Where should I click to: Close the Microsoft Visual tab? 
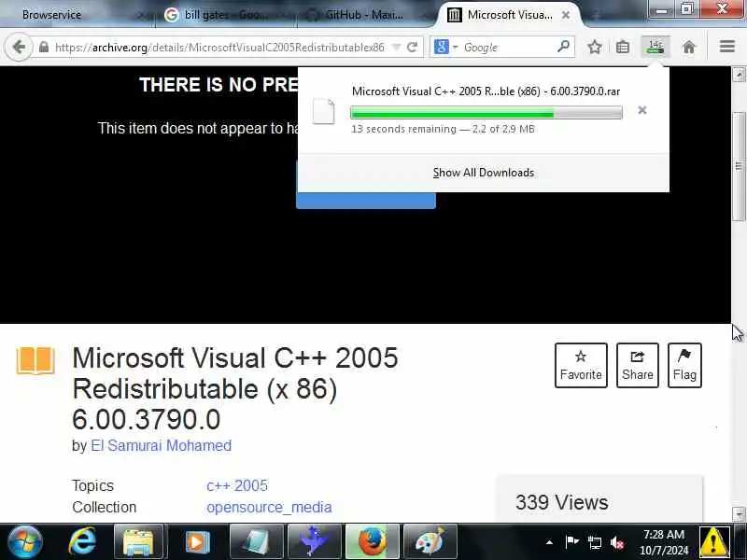click(x=566, y=15)
